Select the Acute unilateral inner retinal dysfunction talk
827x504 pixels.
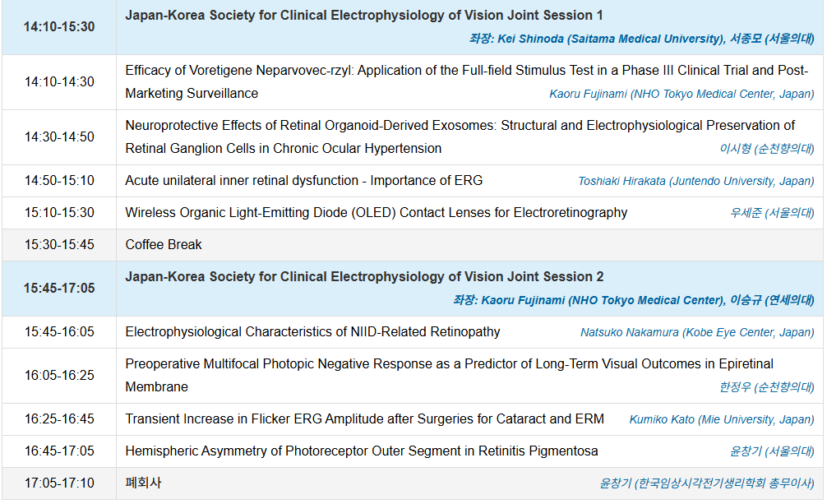point(303,181)
